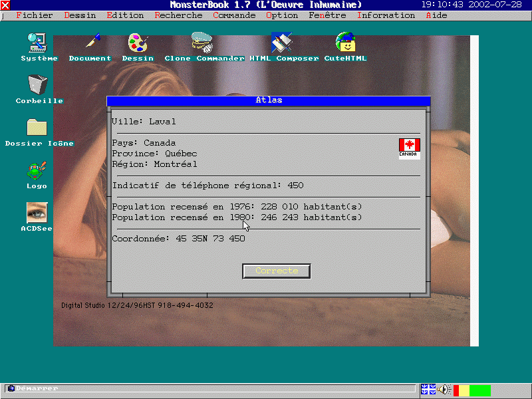Launch the Document pen icon

[x=92, y=43]
